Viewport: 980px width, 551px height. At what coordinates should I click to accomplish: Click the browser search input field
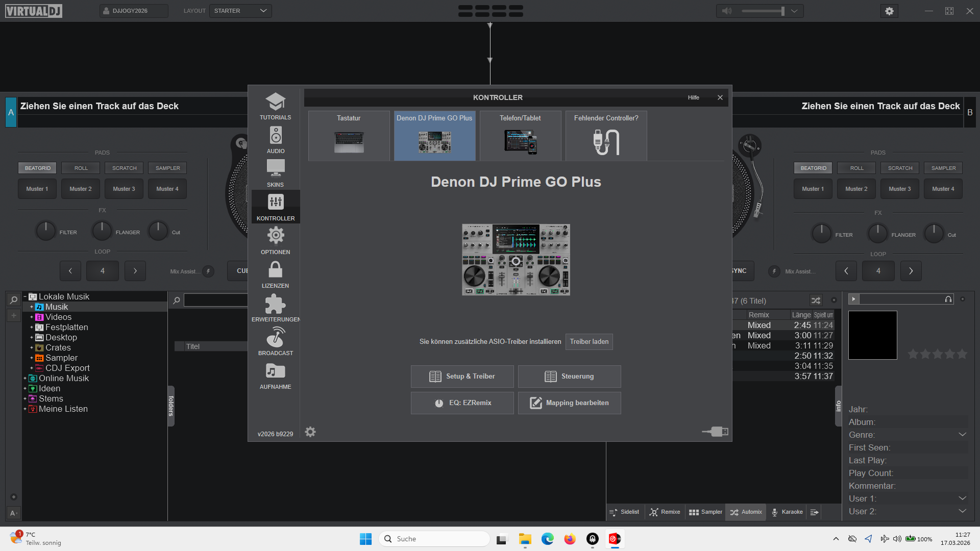pos(215,300)
